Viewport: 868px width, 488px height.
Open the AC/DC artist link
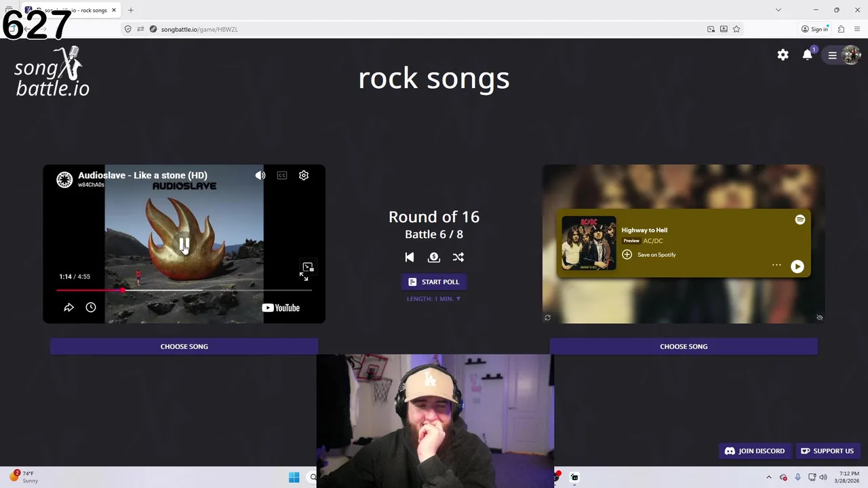click(653, 241)
